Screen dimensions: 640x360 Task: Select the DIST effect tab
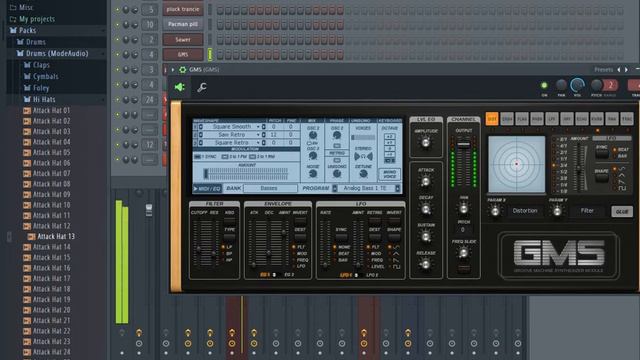492,119
